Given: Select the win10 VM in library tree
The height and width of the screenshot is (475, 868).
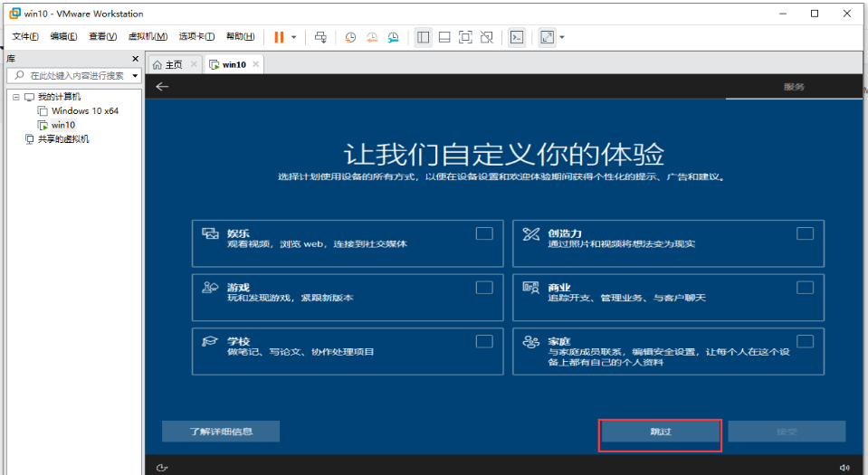Looking at the screenshot, I should point(63,125).
